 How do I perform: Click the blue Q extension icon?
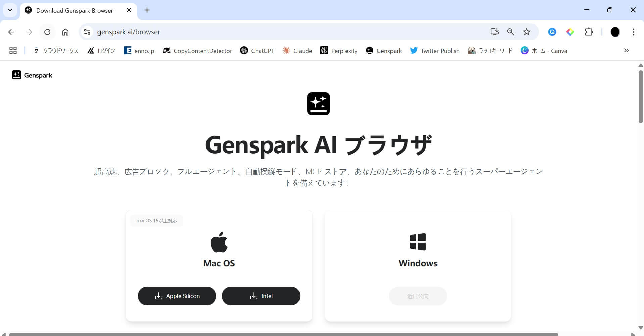point(552,32)
